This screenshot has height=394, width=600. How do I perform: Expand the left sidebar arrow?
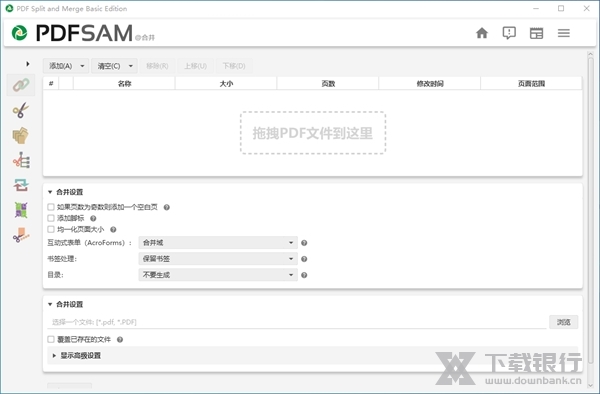(x=28, y=64)
